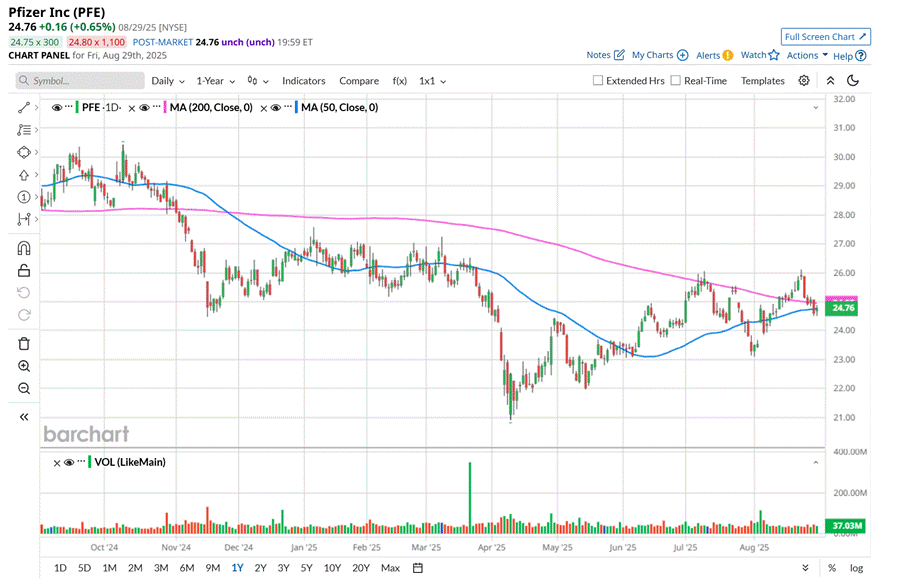Open chart settings gear

804,81
